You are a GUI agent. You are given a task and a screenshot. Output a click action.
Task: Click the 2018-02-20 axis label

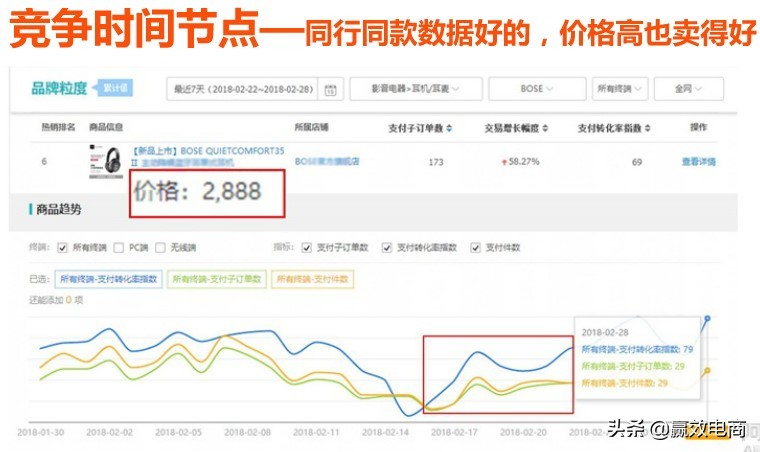click(523, 432)
